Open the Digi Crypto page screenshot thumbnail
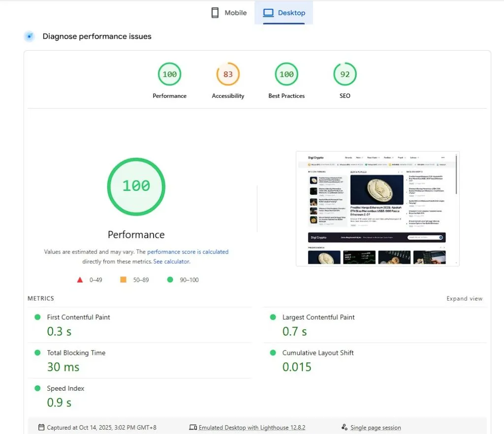Screen dimensions: 504x434 click(x=378, y=209)
